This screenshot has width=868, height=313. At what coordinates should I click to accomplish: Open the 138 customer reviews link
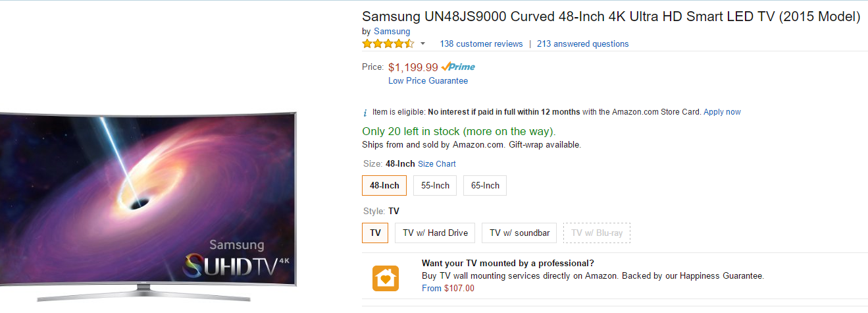tap(481, 44)
